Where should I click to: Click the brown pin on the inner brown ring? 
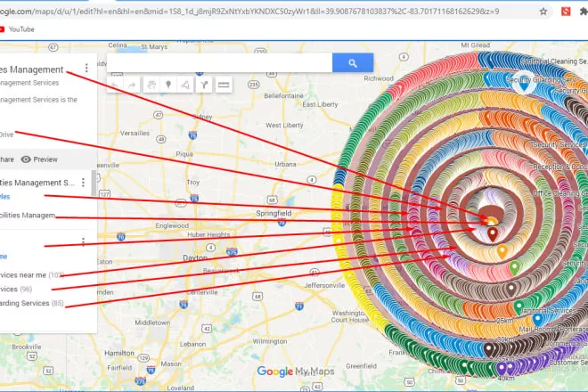(510, 289)
